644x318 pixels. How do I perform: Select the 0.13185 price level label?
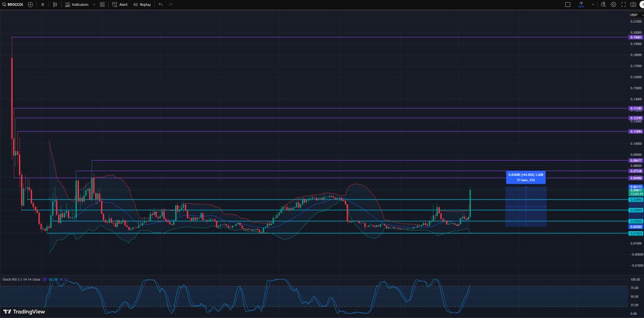coord(635,108)
